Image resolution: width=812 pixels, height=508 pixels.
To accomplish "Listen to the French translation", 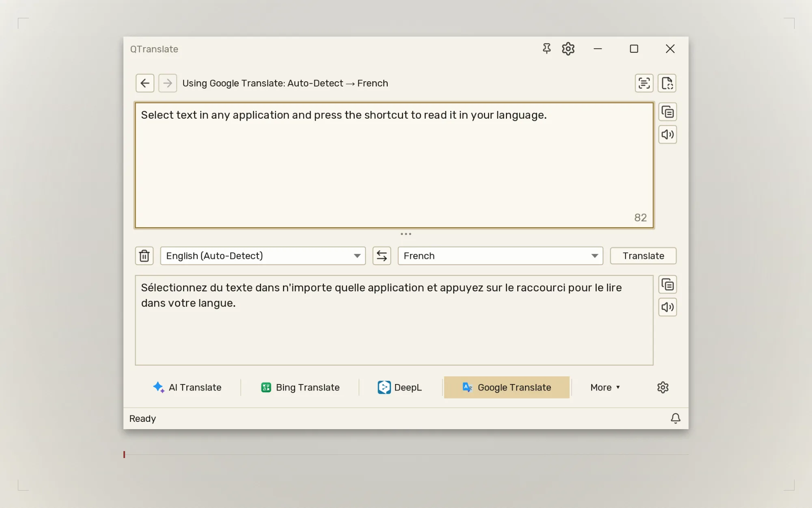I will (667, 307).
